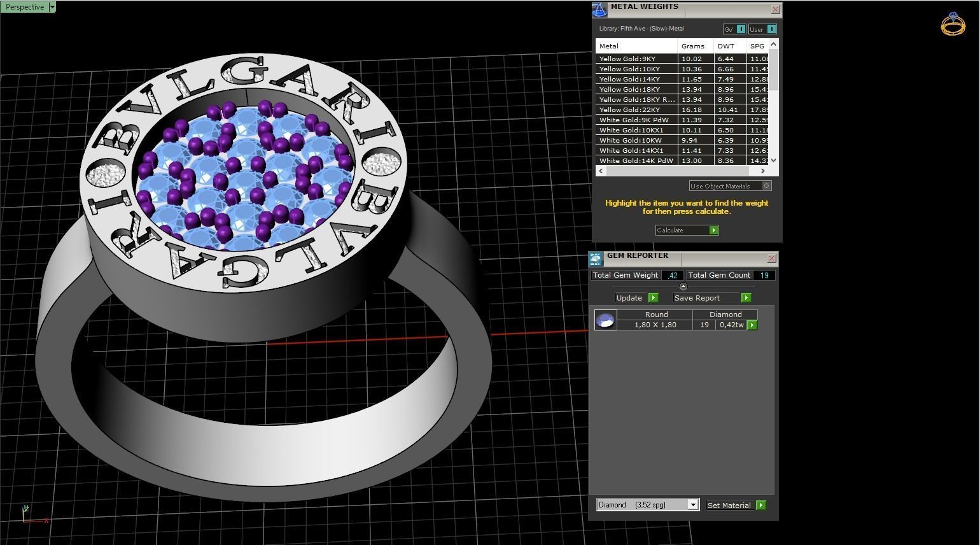980x545 pixels.
Task: Select the Perspective viewport label
Action: coord(25,7)
